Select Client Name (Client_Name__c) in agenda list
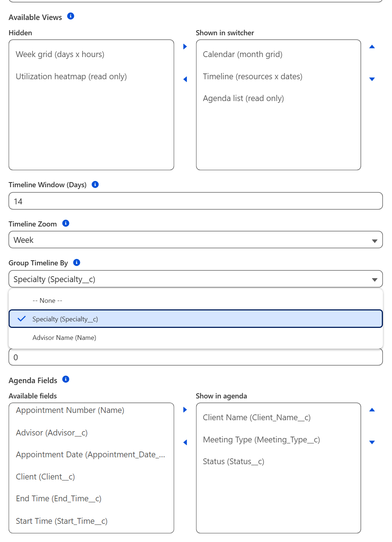 click(x=278, y=417)
